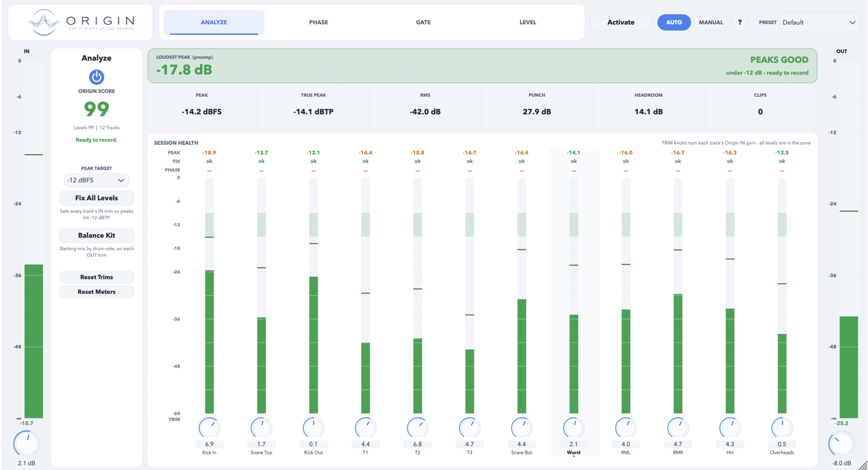The height and width of the screenshot is (470, 868).
Task: Open the Peak Target -12 dBFS dropdown
Action: 97,180
